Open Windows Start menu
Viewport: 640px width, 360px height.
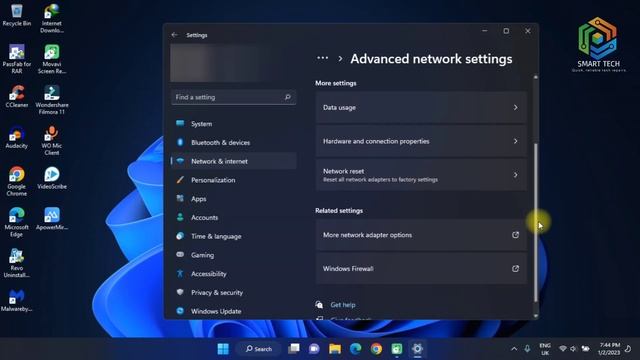(223, 349)
